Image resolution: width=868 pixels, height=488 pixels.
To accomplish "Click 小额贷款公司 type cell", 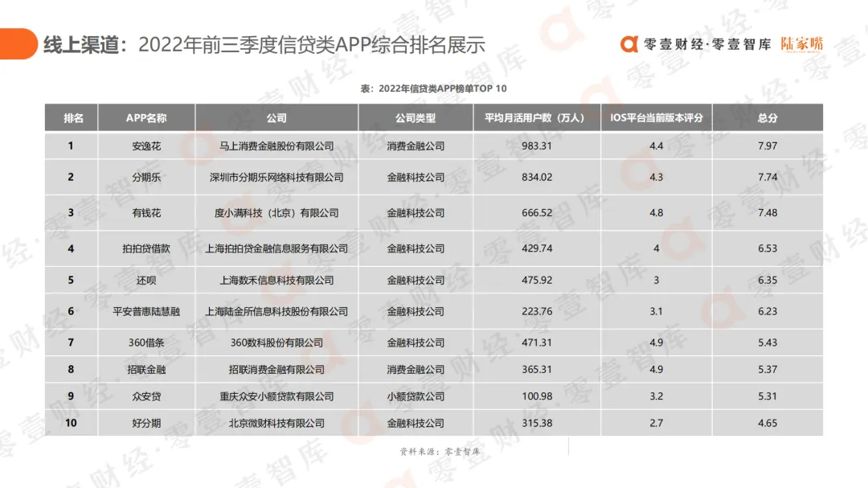I will coord(416,396).
